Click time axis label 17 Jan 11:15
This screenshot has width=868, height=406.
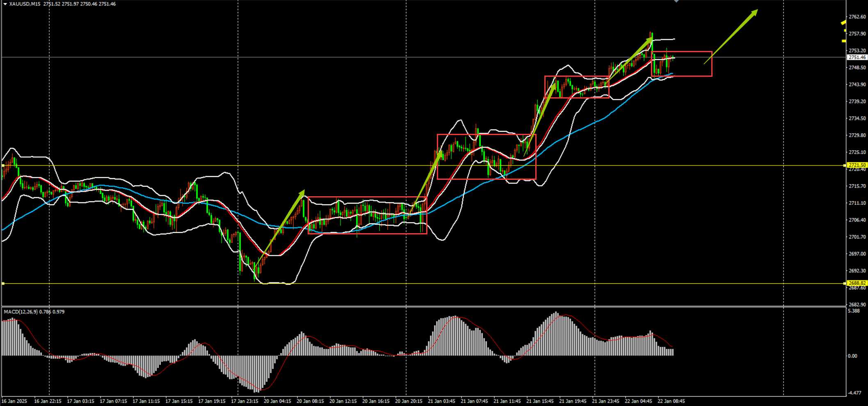[x=146, y=401]
